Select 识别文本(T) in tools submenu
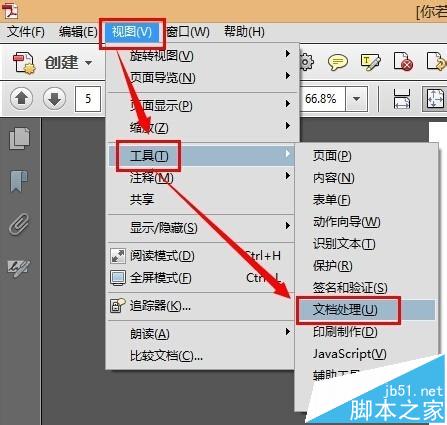 366,243
